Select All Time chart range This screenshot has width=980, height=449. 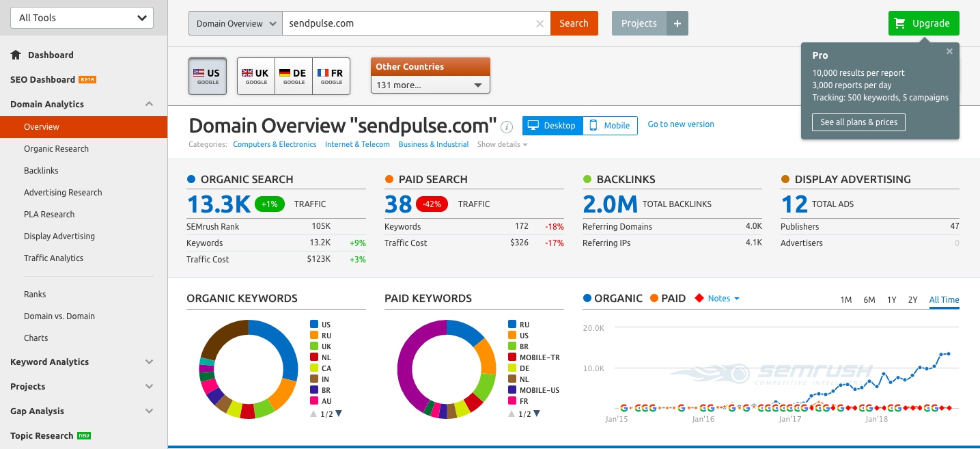pyautogui.click(x=944, y=300)
